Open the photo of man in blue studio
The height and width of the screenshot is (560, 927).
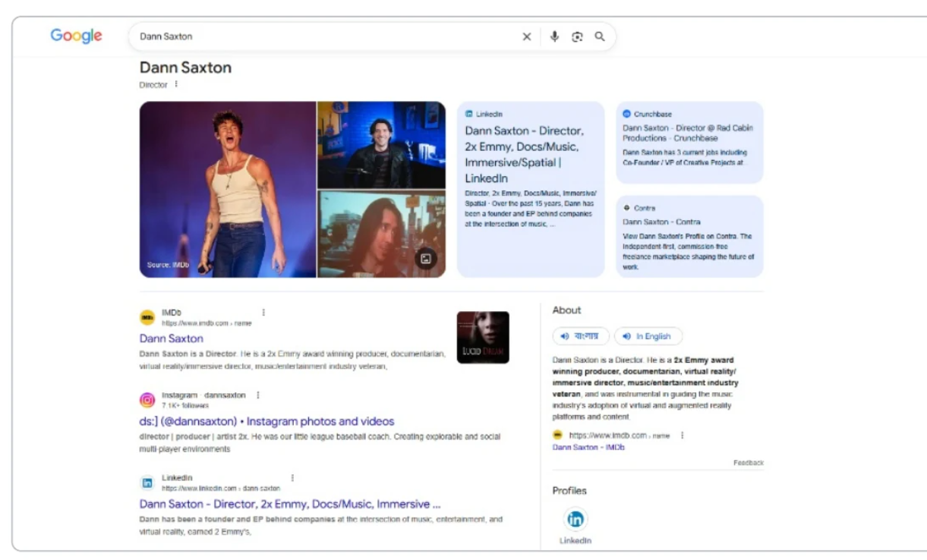click(382, 145)
